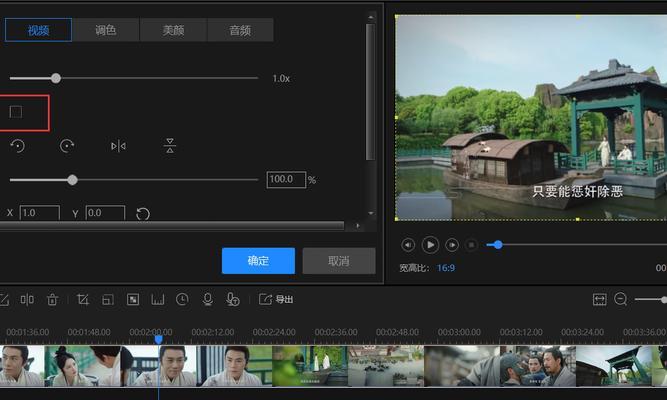Select the lake boats clip thumbnail
The height and width of the screenshot is (400, 667).
click(x=386, y=366)
